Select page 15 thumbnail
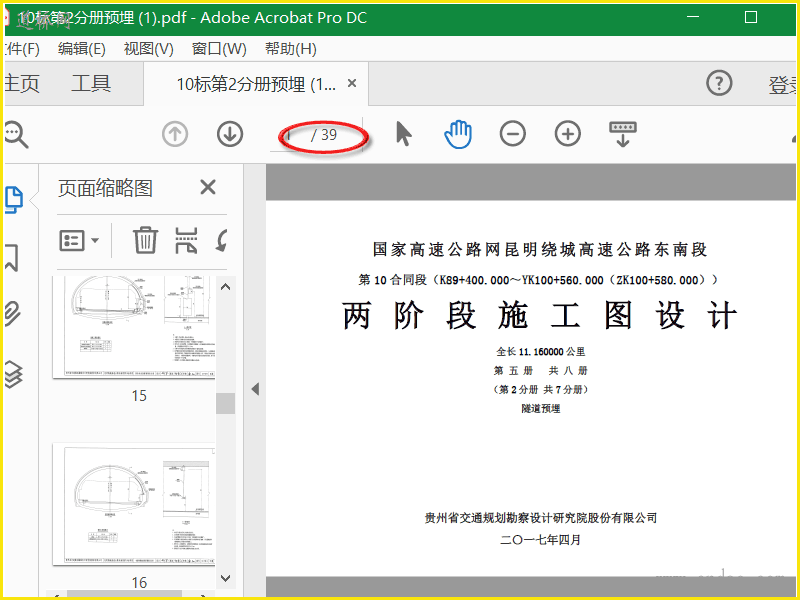 point(134,328)
